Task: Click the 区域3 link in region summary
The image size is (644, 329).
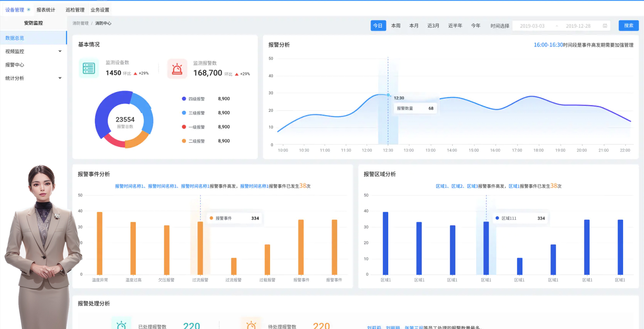Action: [x=472, y=186]
